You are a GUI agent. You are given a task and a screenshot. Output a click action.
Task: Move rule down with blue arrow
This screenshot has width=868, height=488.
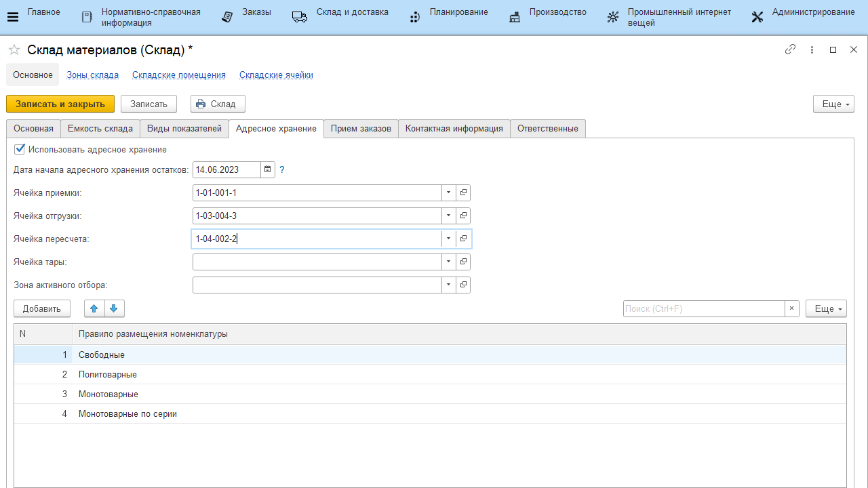click(x=113, y=308)
